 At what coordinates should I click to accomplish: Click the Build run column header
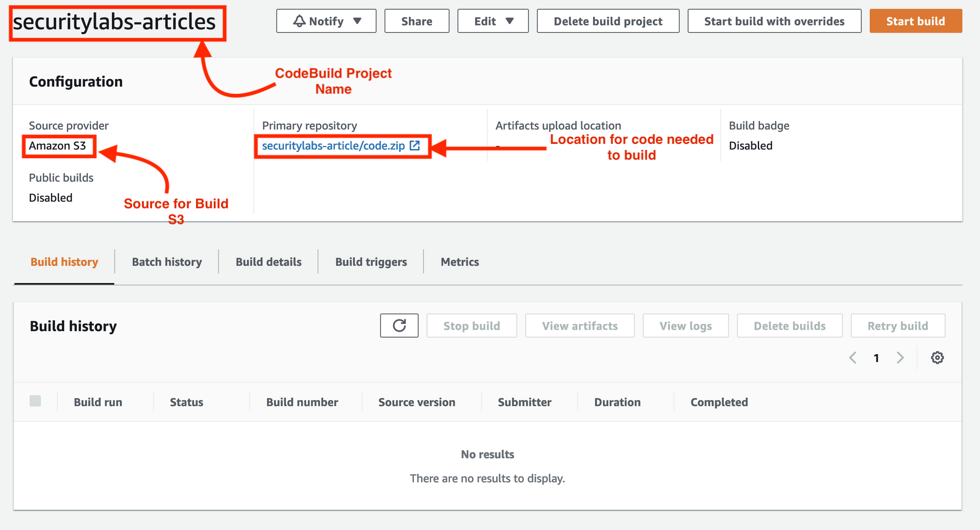click(x=98, y=402)
